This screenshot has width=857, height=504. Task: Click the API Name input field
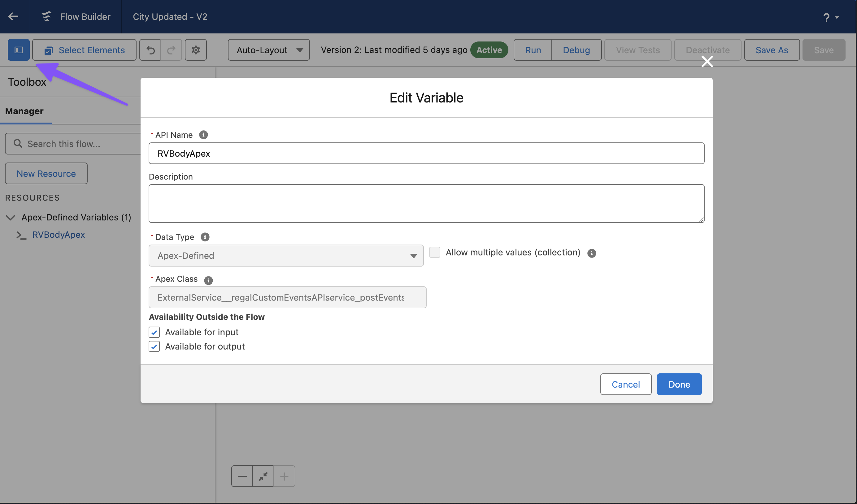click(426, 153)
